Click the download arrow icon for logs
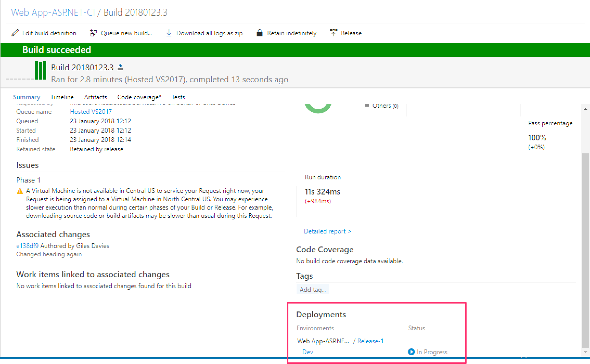The image size is (590, 364). [x=169, y=33]
